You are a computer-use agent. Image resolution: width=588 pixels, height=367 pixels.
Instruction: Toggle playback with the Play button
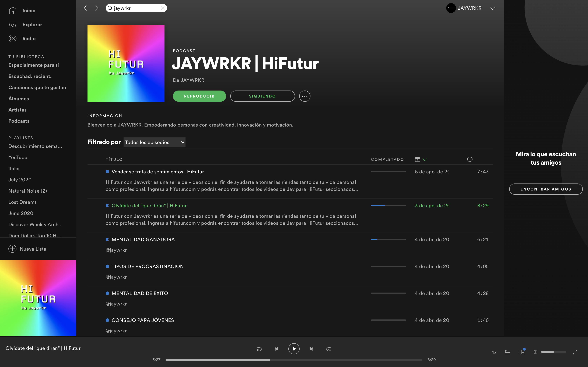click(294, 349)
